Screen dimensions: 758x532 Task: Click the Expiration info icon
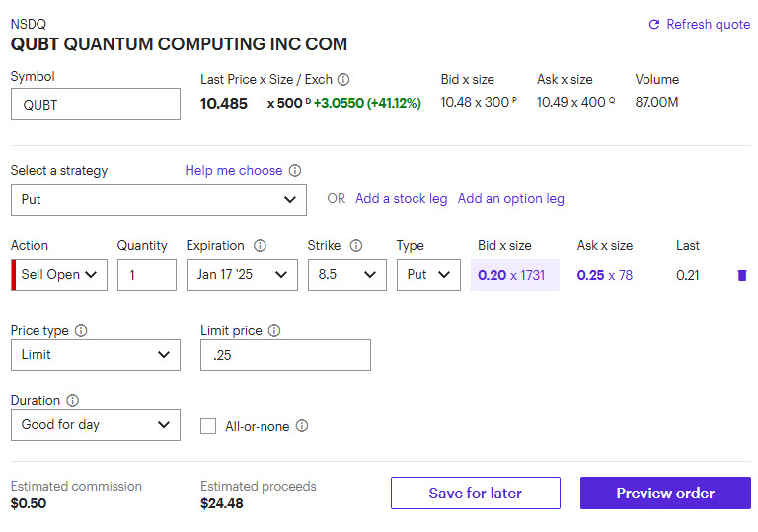coord(261,246)
